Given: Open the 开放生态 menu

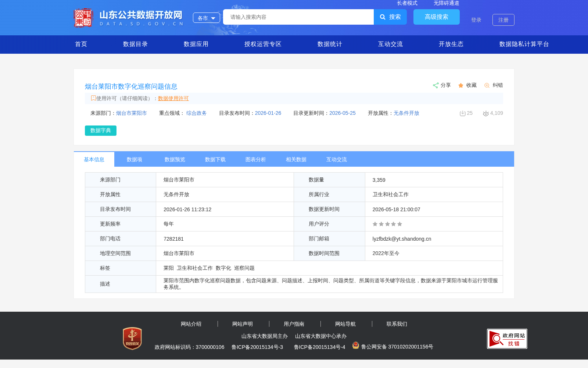Looking at the screenshot, I should coord(451,44).
